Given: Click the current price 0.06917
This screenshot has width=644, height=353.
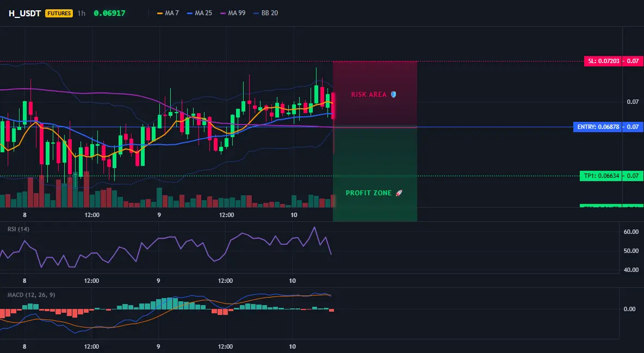Looking at the screenshot, I should 109,13.
